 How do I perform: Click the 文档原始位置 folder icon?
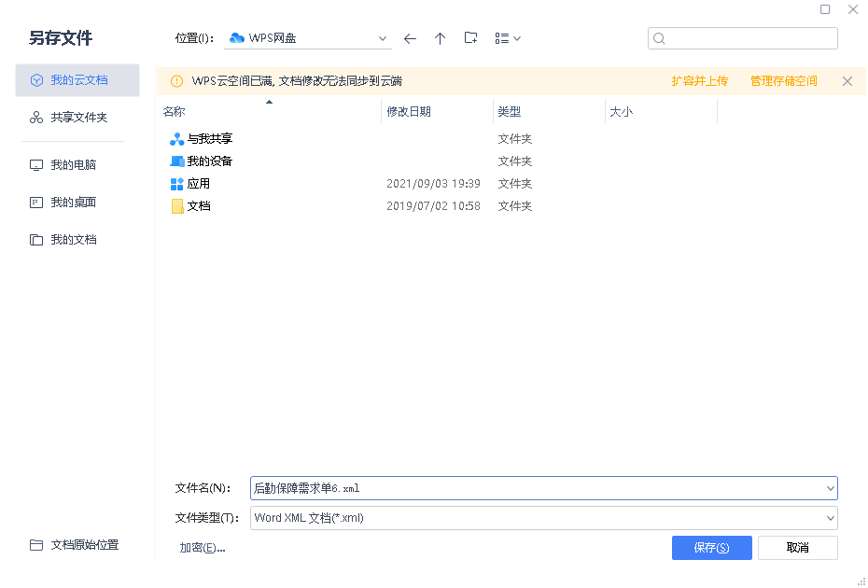[36, 545]
